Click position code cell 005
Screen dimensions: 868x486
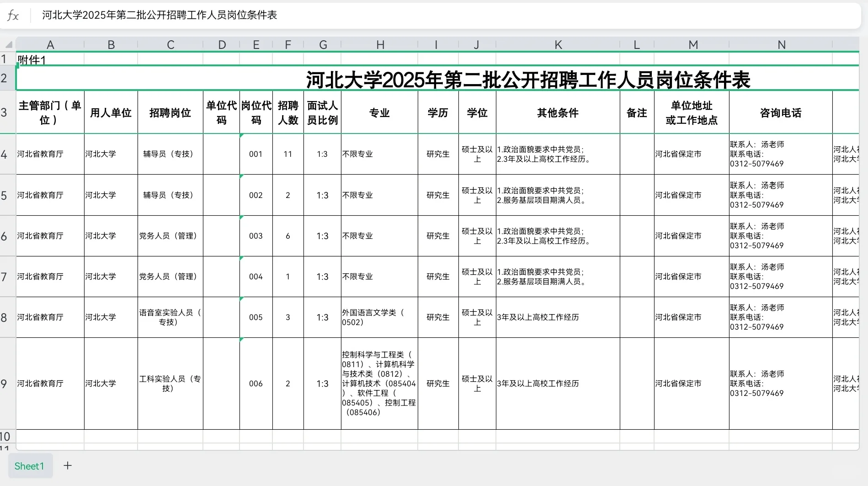[256, 317]
